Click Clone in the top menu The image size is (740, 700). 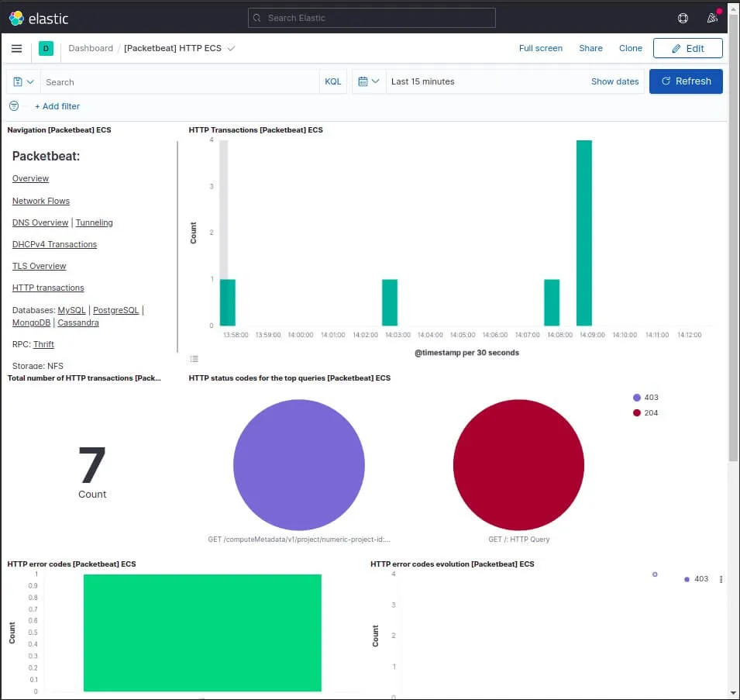630,48
